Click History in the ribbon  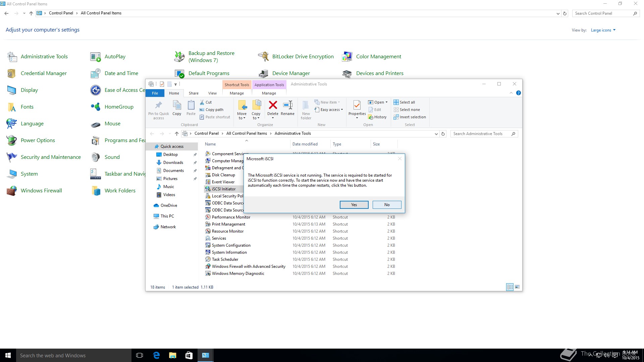tap(377, 117)
